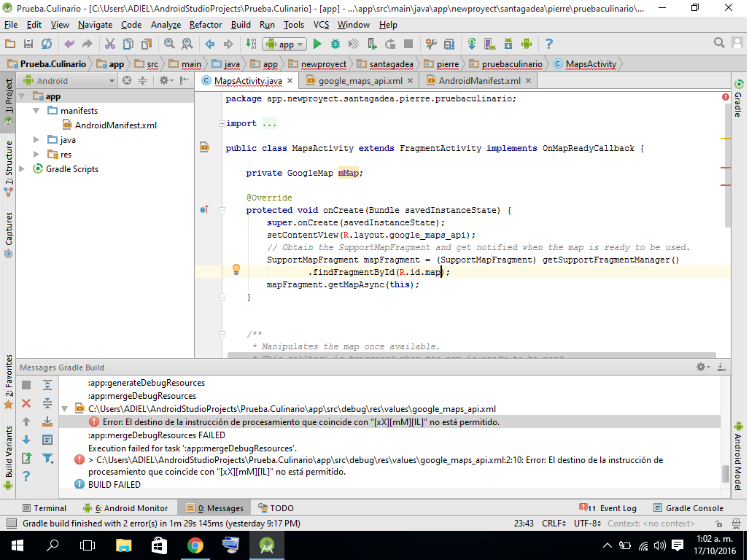
Task: Toggle file read-only lock in status bar
Action: click(718, 524)
